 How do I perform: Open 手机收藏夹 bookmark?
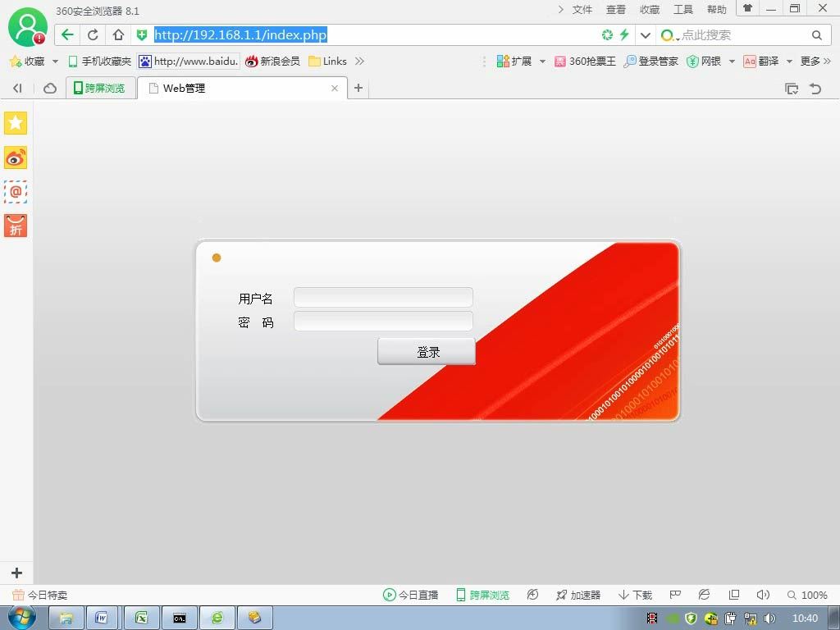[99, 61]
